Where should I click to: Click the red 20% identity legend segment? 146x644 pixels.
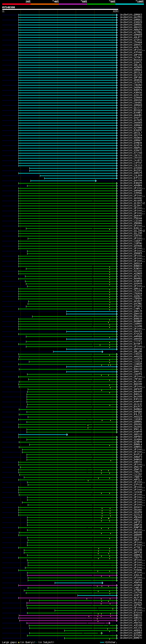(16, 4)
